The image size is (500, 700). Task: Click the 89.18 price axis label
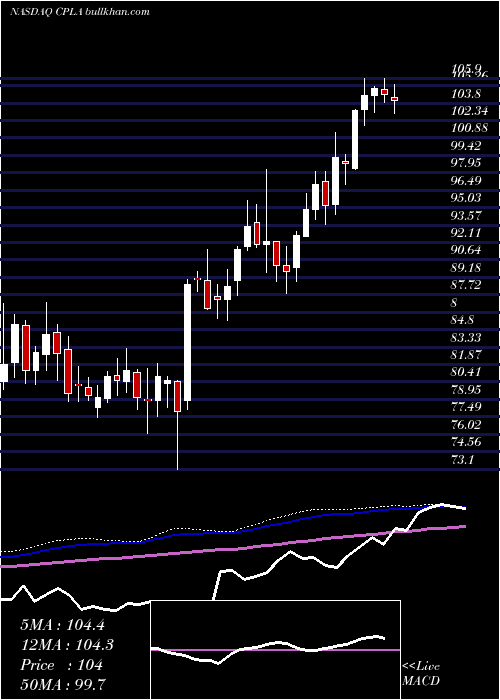click(466, 267)
